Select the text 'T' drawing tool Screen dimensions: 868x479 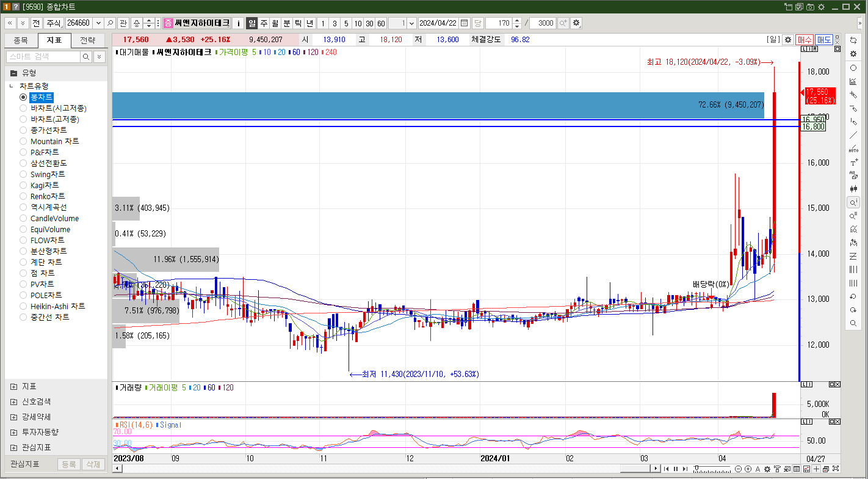(853, 162)
